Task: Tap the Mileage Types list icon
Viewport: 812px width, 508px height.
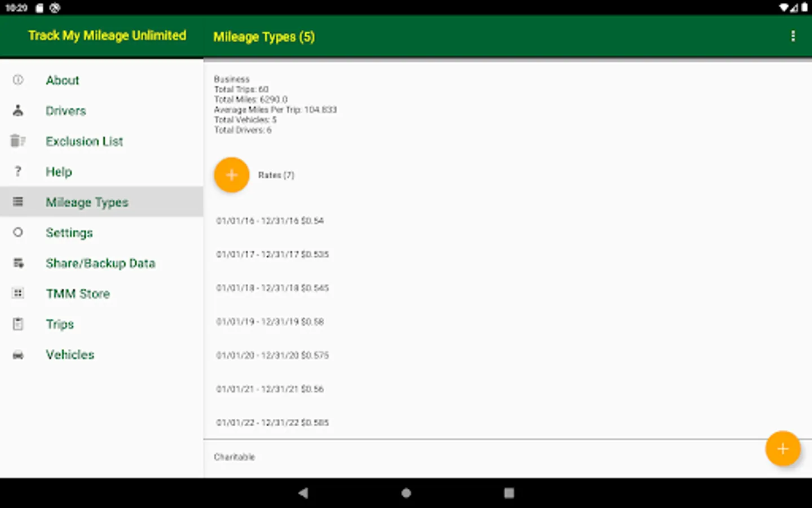Action: [x=18, y=202]
